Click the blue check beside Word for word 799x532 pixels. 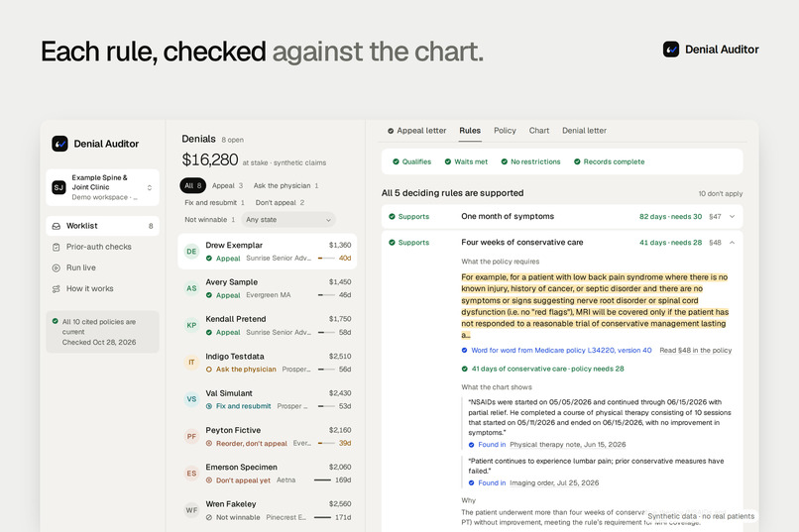(x=464, y=351)
